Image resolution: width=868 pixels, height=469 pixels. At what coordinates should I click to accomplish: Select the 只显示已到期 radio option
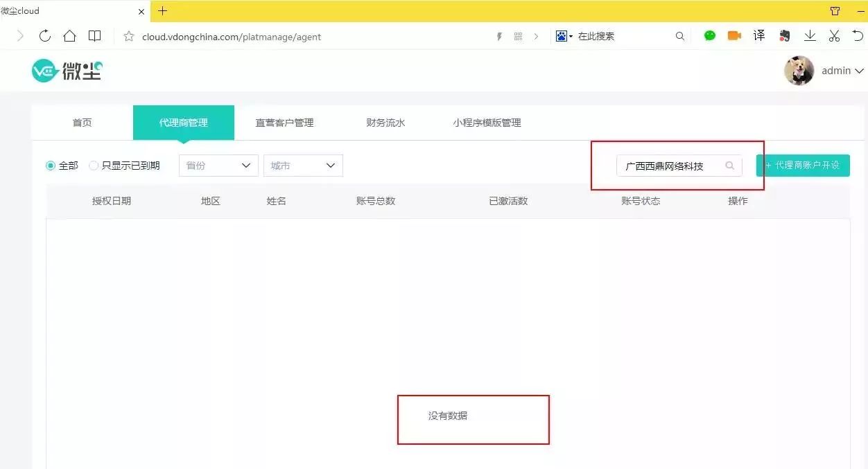coord(94,166)
